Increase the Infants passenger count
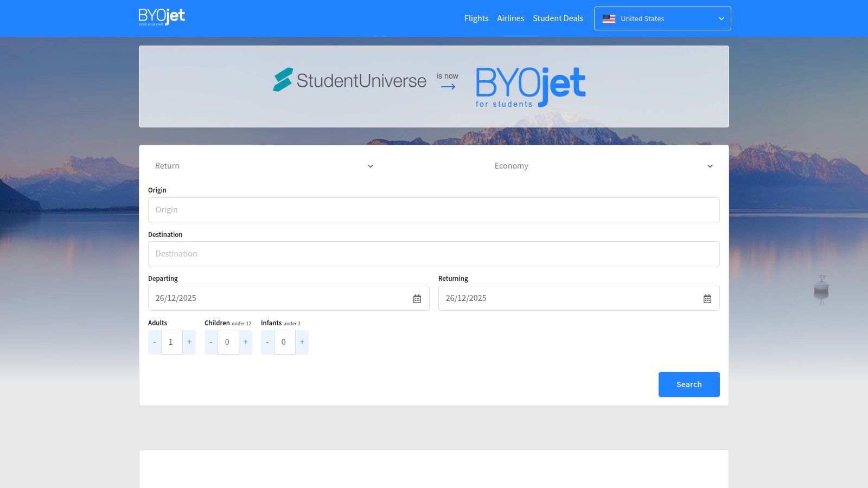This screenshot has width=868, height=488. pyautogui.click(x=302, y=342)
